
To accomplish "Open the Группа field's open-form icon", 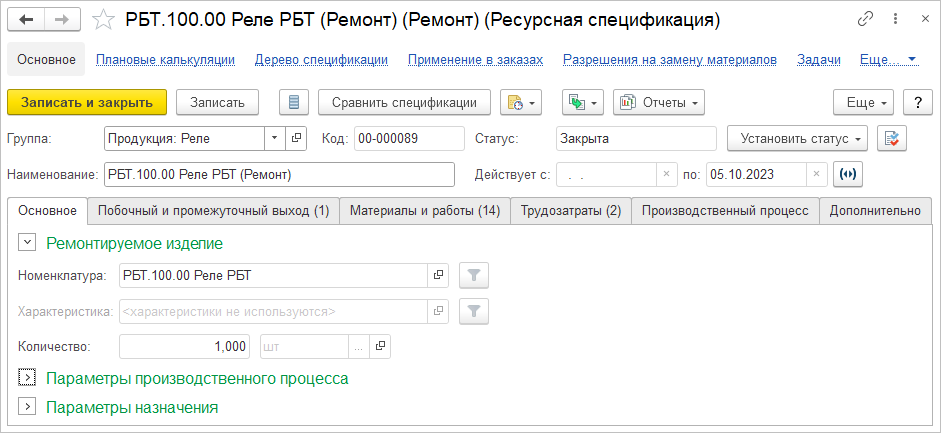I will [x=296, y=138].
